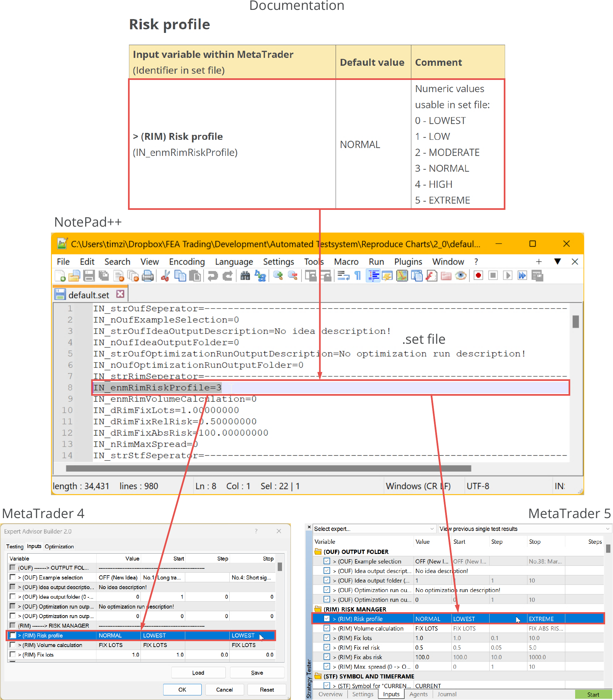Click the Save All icon in Notepad++ toolbar
The image size is (613, 700).
point(103,276)
